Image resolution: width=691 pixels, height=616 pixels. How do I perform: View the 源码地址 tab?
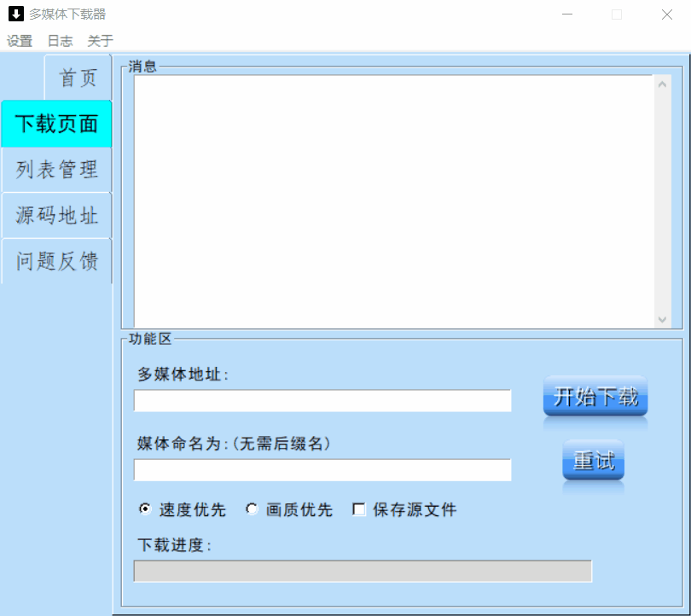point(57,215)
